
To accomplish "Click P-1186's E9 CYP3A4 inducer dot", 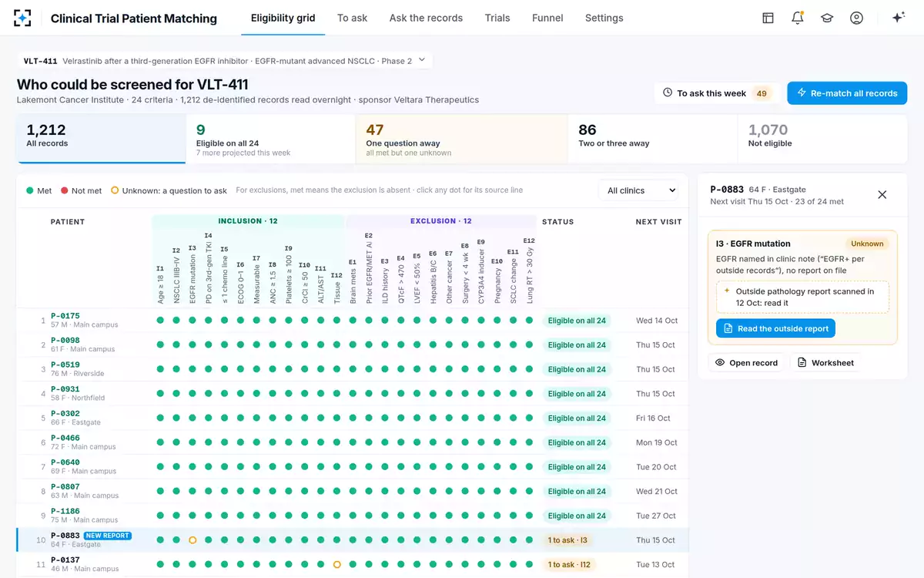I will [481, 516].
